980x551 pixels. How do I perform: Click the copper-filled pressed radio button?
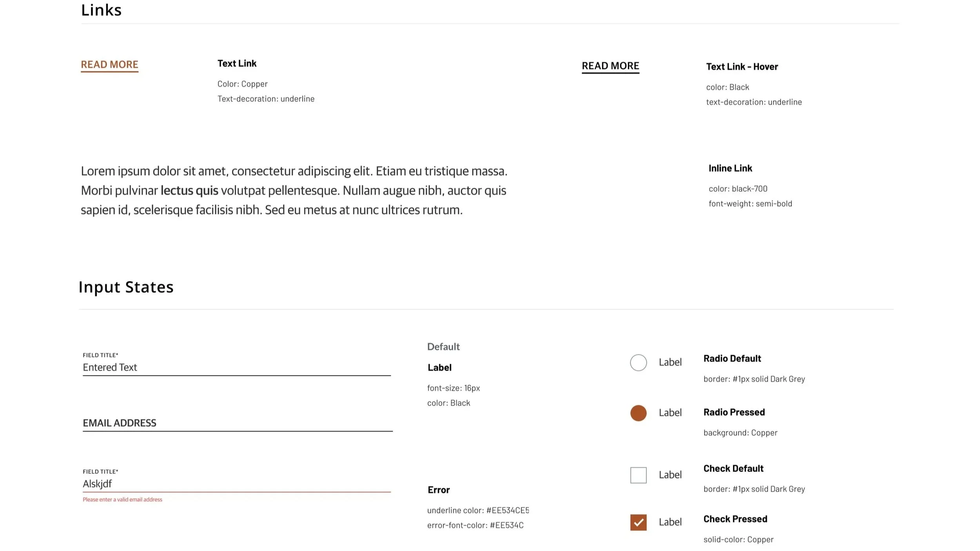click(638, 413)
